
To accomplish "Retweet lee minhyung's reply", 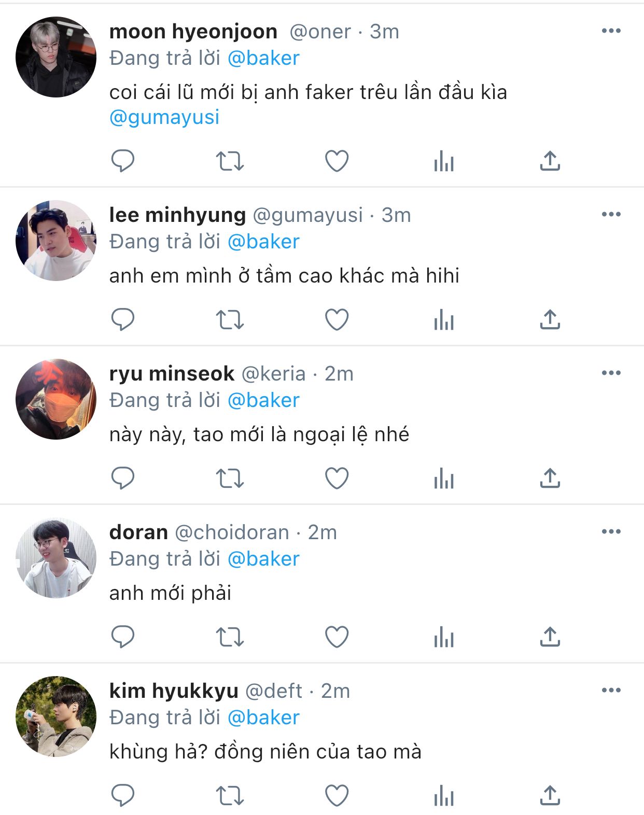I will 230,319.
